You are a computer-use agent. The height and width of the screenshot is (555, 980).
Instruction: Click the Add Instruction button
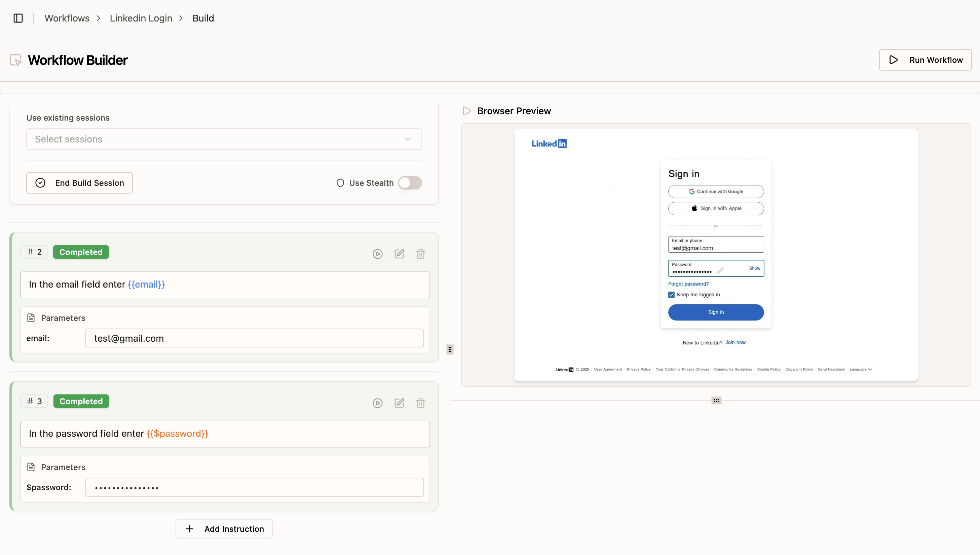coord(224,529)
